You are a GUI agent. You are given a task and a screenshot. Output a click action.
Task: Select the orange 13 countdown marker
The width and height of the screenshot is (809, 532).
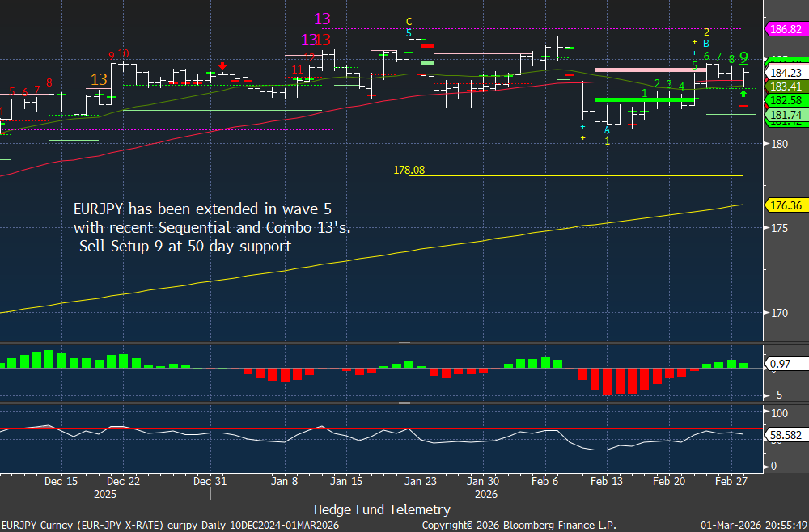tap(99, 79)
